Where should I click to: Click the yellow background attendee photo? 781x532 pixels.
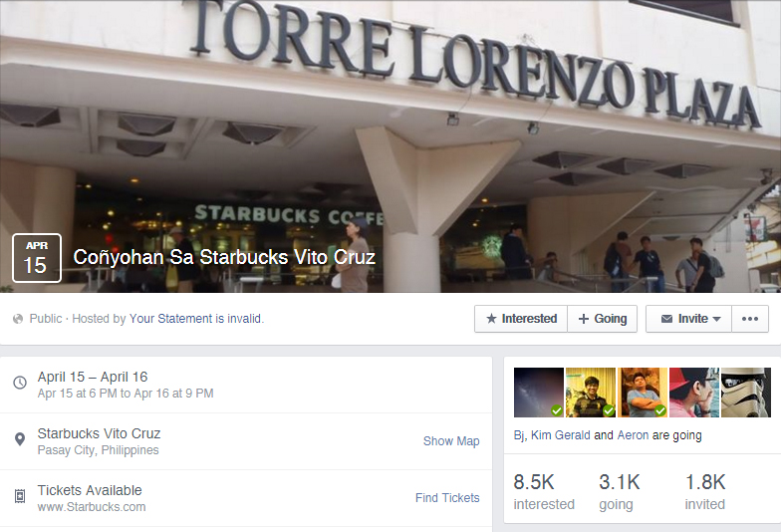pos(590,393)
